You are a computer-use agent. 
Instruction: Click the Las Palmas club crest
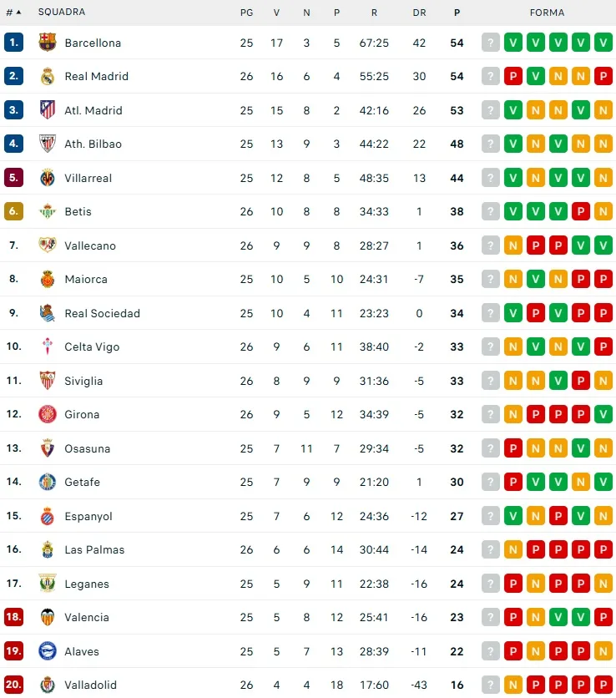48,550
